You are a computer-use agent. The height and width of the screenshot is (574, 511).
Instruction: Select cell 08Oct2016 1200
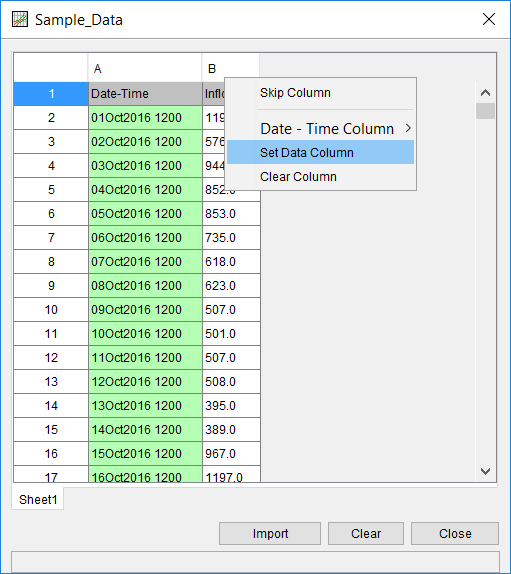click(x=145, y=286)
